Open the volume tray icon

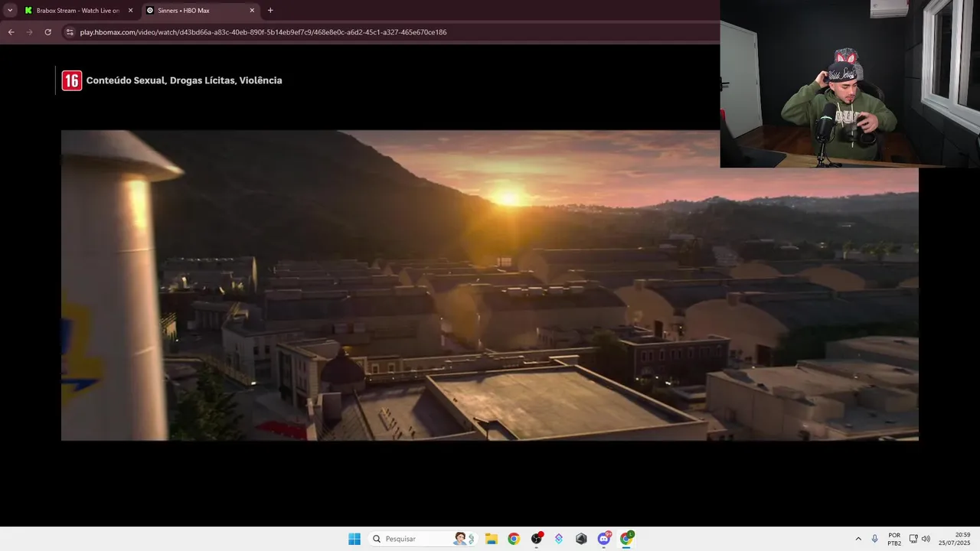926,539
